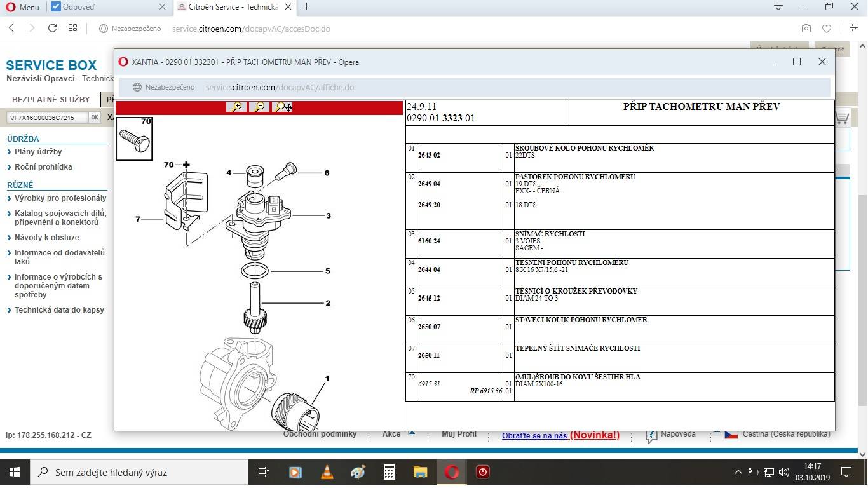Screen dimensions: 868x488
Task: Open the BEZPLATNÉ SLUŽBY tab
Action: click(51, 99)
